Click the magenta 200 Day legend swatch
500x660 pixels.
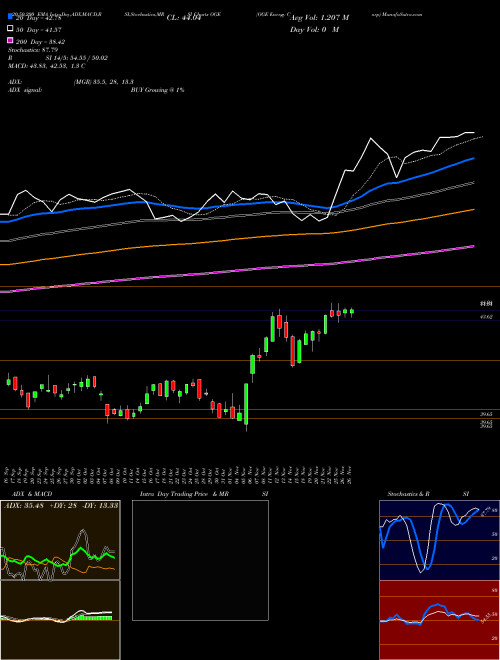[x=10, y=40]
